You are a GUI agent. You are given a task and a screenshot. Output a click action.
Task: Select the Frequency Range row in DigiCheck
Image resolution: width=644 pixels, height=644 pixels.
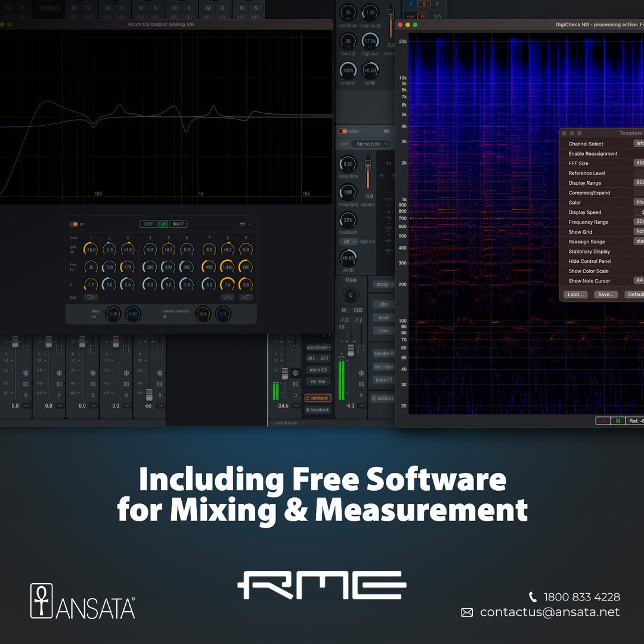[602, 222]
